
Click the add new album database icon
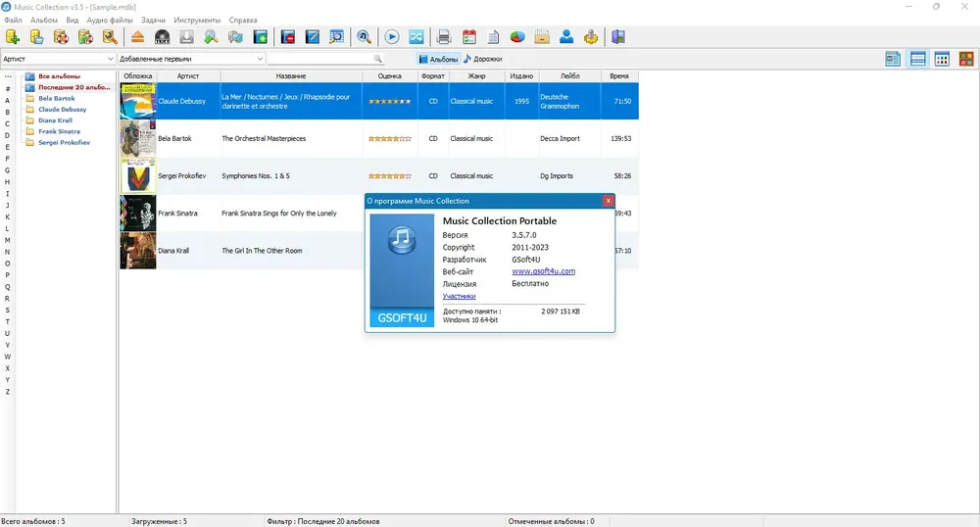13,37
